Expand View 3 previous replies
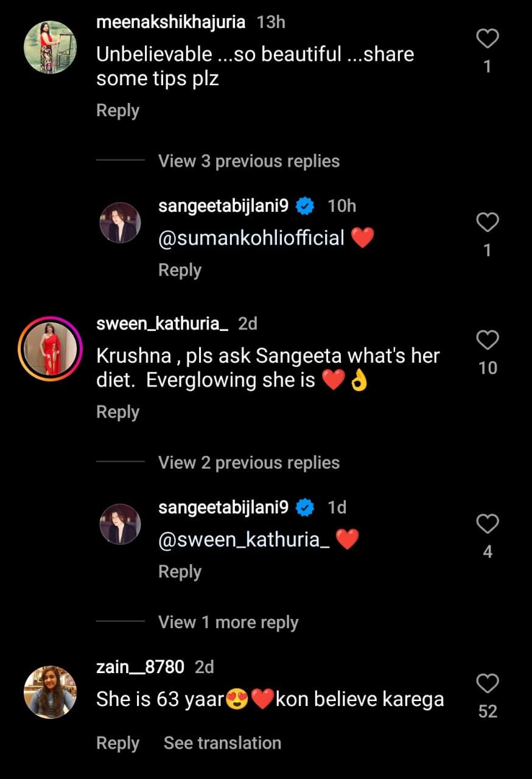 point(248,161)
